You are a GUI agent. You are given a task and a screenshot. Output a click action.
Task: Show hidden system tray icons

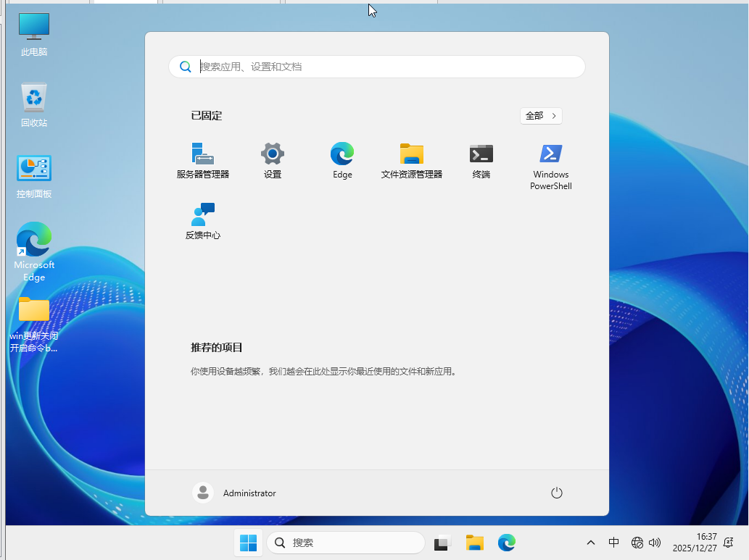(x=591, y=543)
